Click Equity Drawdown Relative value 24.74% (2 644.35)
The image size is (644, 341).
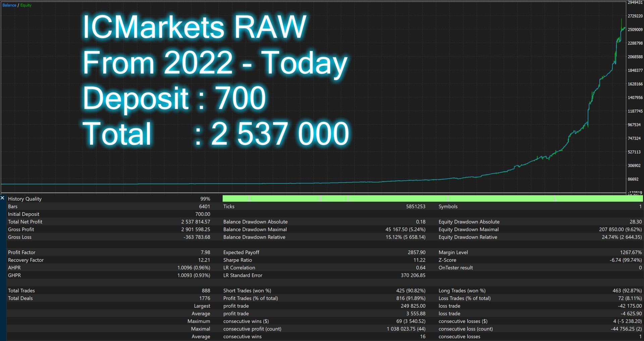622,237
